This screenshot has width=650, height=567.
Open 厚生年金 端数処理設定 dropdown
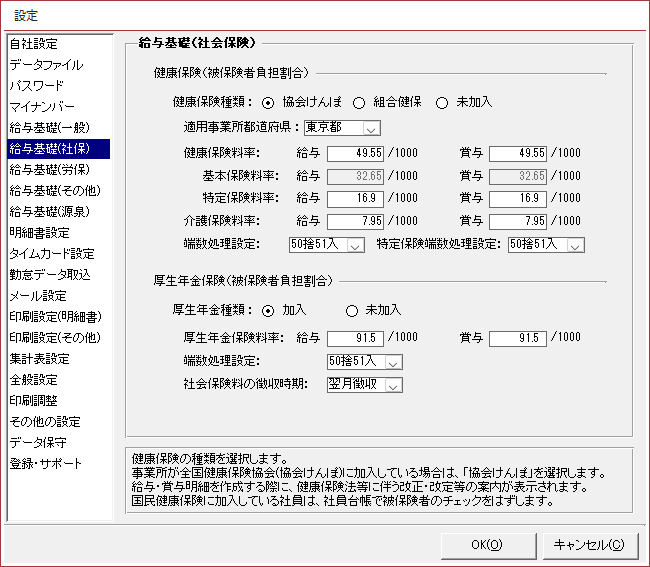coord(392,362)
